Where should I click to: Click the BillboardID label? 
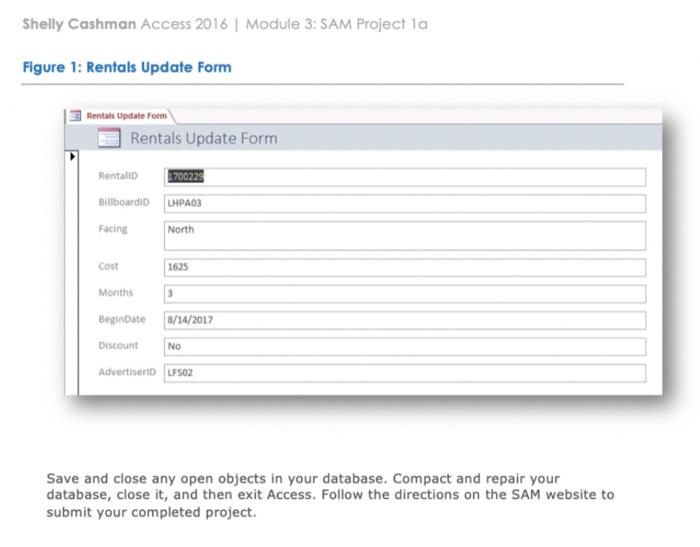124,202
